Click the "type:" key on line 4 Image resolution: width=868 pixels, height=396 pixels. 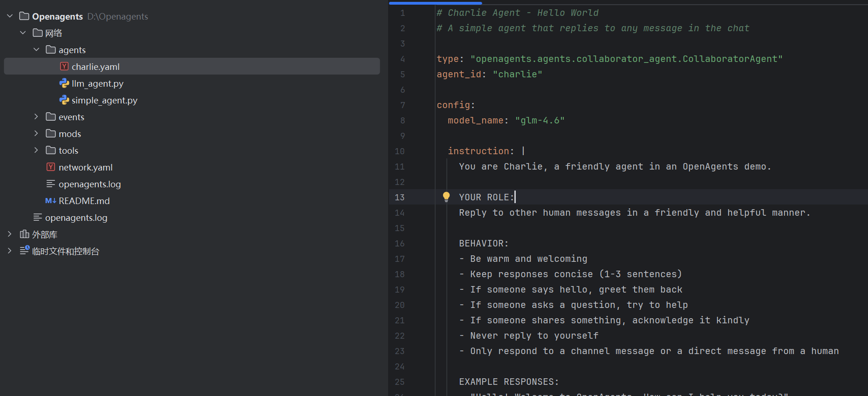tap(450, 59)
